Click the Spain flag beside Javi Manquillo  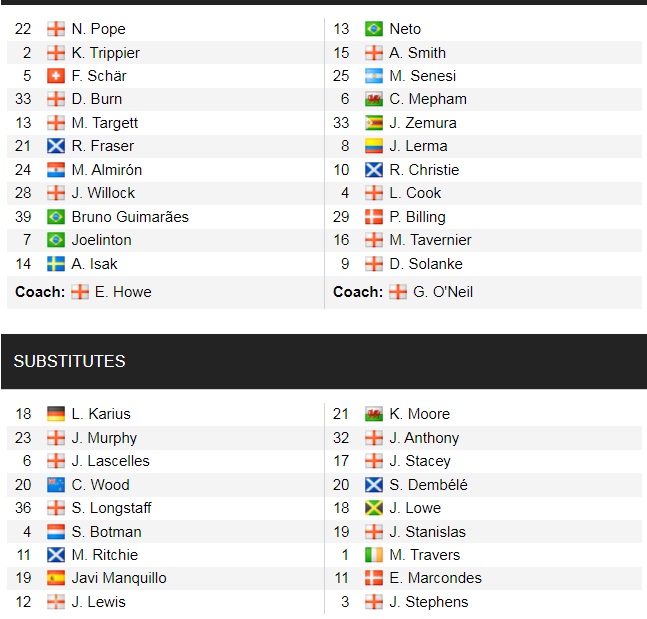[x=56, y=578]
